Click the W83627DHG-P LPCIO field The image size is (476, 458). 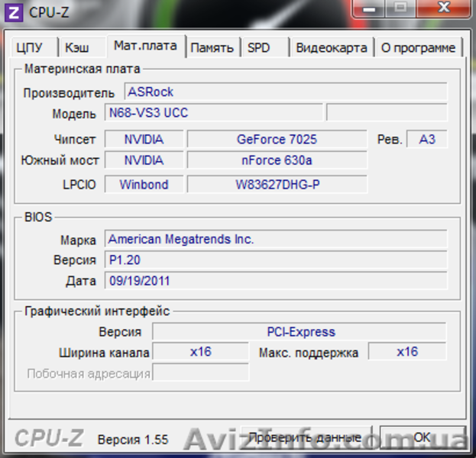pyautogui.click(x=277, y=184)
